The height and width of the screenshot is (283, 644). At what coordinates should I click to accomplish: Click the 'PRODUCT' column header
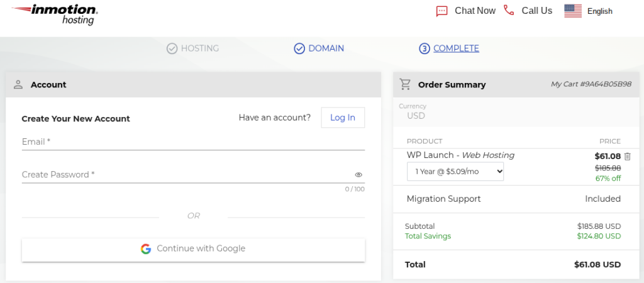[425, 141]
